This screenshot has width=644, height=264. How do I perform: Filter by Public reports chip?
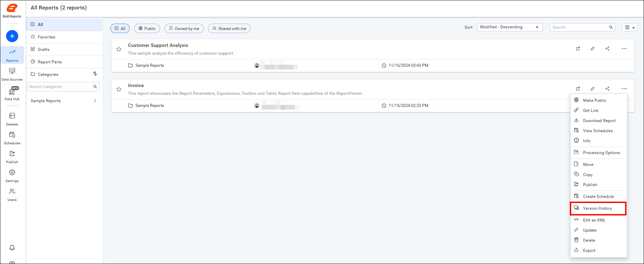(x=147, y=28)
